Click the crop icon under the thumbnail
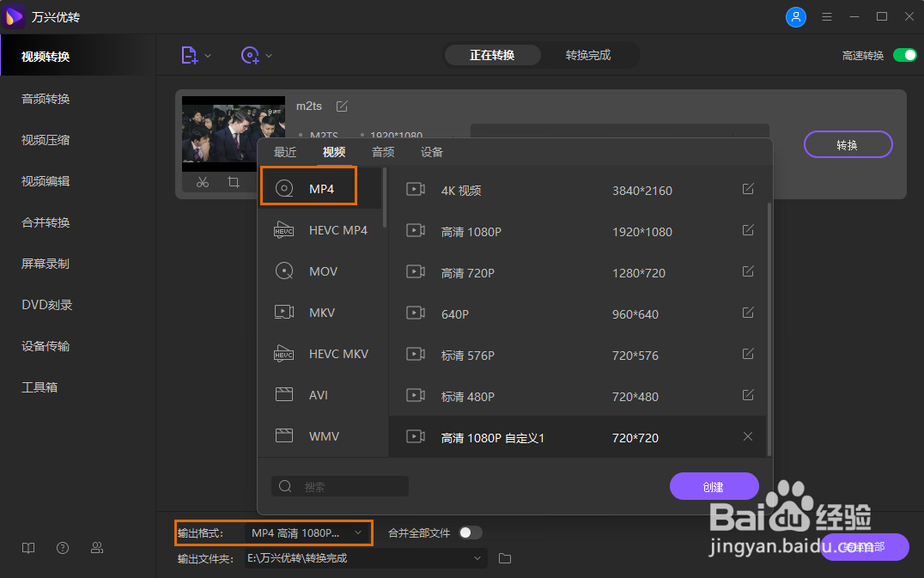This screenshot has height=578, width=924. coord(234,182)
